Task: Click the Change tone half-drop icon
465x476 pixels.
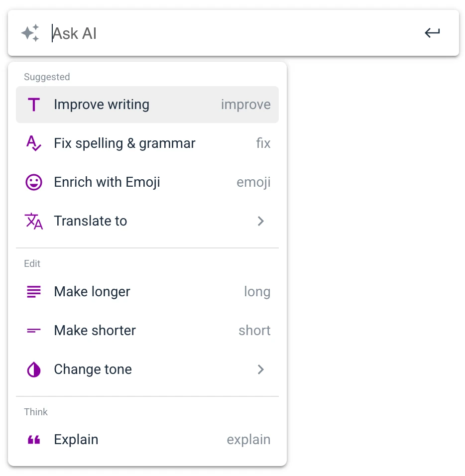Action: (x=34, y=369)
